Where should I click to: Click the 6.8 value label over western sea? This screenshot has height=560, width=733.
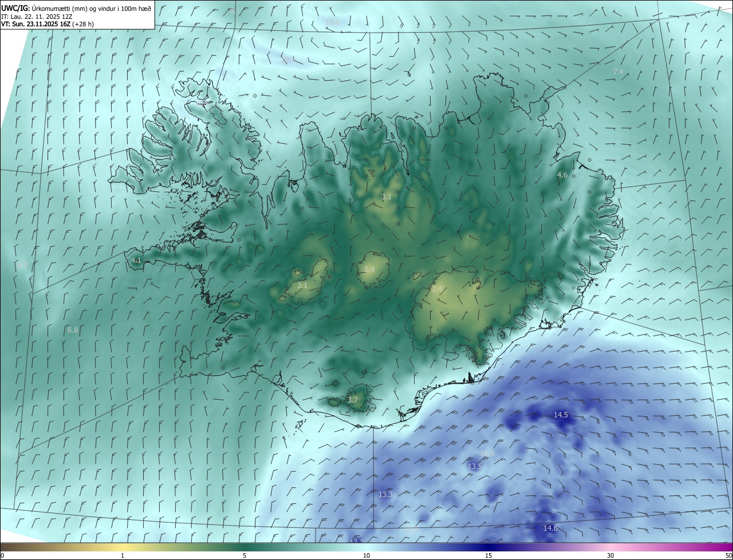click(x=73, y=330)
